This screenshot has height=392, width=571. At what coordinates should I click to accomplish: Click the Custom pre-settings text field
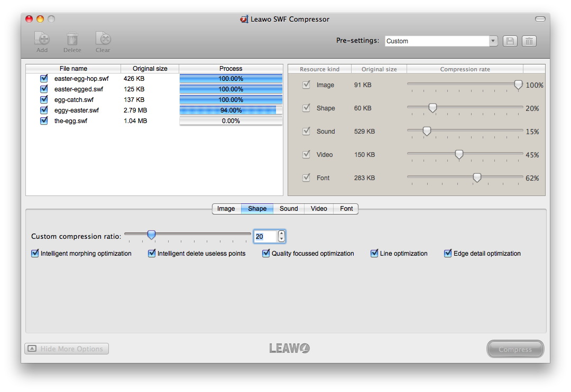(x=437, y=41)
